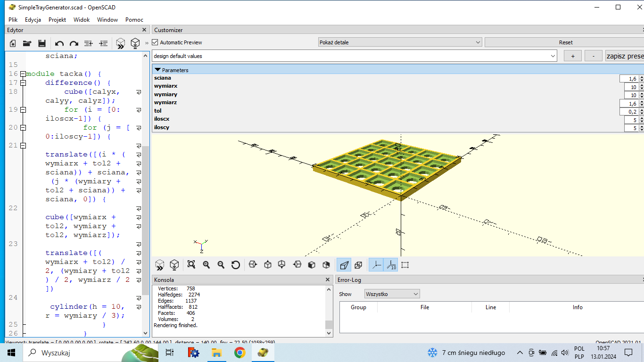Viewport: 644px width, 362px height.
Task: Undo the last code edit
Action: [x=59, y=43]
